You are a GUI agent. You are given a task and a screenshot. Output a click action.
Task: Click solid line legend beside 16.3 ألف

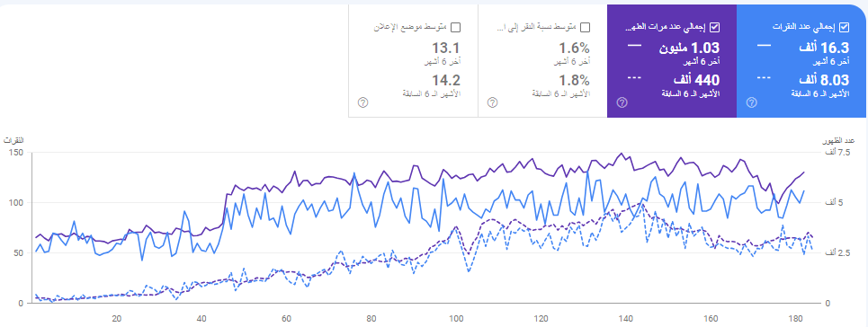764,45
